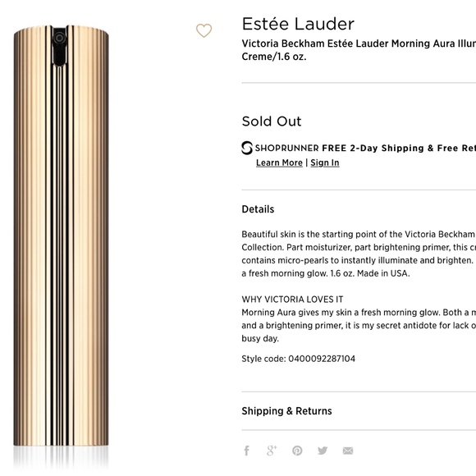Click the Victoria Beckham product title

359,50
